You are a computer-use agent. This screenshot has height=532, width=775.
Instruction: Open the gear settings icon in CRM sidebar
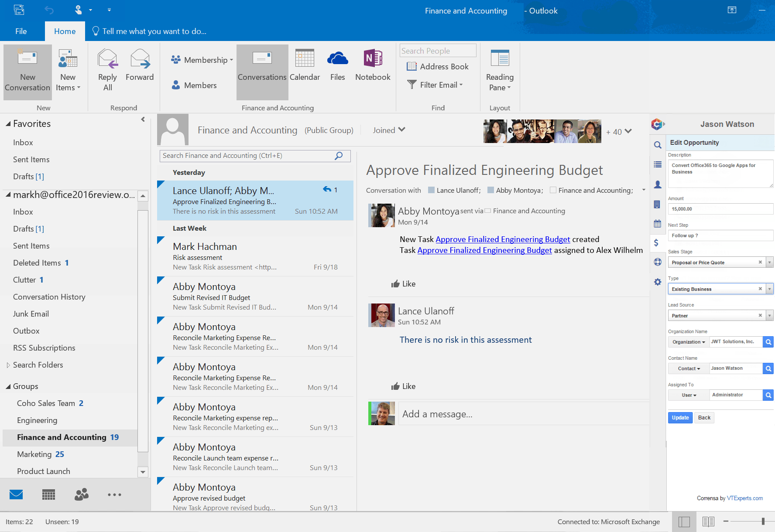click(658, 282)
